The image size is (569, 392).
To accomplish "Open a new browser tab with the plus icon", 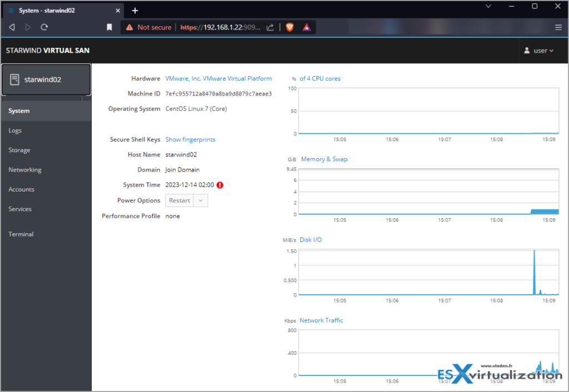I will click(135, 10).
